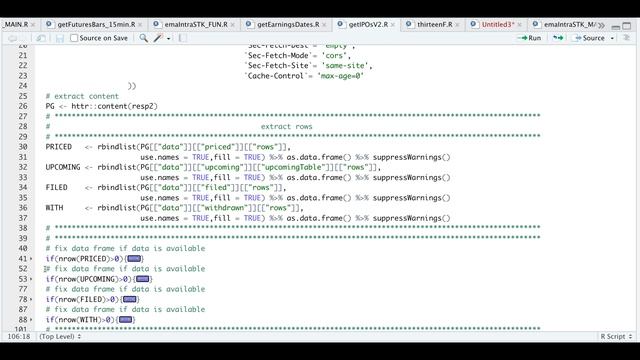Switch to the getEarningsDates.R tab

288,24
